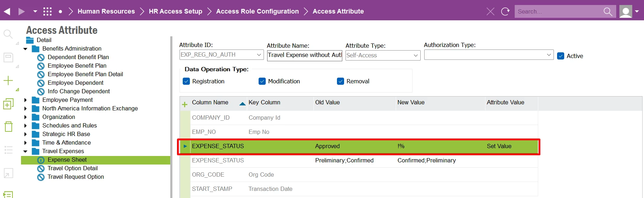The image size is (644, 198).
Task: Go to the Human Resources breadcrumb
Action: point(106,11)
